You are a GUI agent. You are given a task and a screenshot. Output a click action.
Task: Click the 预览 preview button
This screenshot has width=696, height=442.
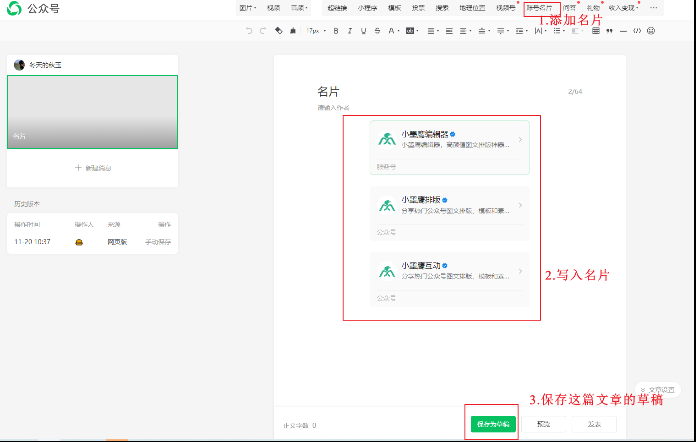(543, 424)
